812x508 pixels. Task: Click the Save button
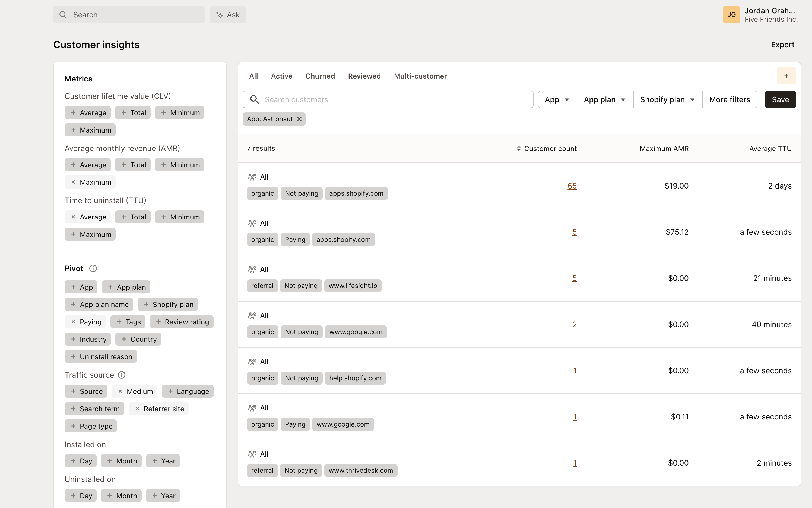(x=781, y=99)
